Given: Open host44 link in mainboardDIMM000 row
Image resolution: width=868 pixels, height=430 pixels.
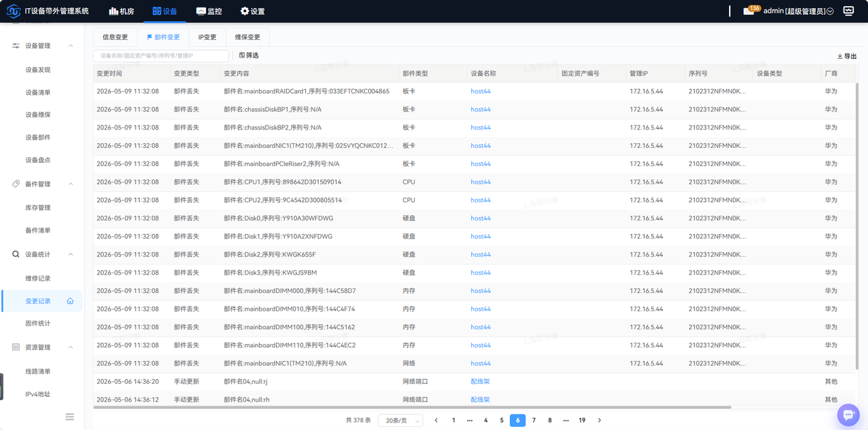Looking at the screenshot, I should [x=481, y=291].
